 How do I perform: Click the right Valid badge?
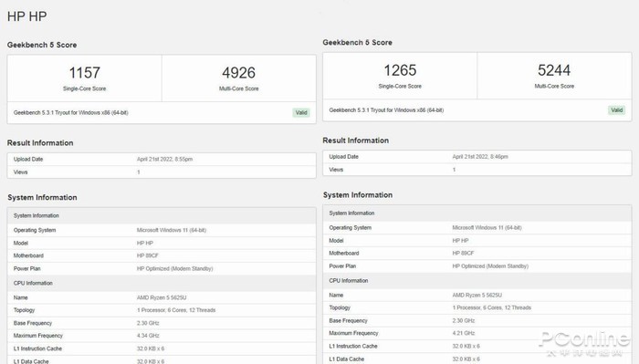click(x=616, y=110)
